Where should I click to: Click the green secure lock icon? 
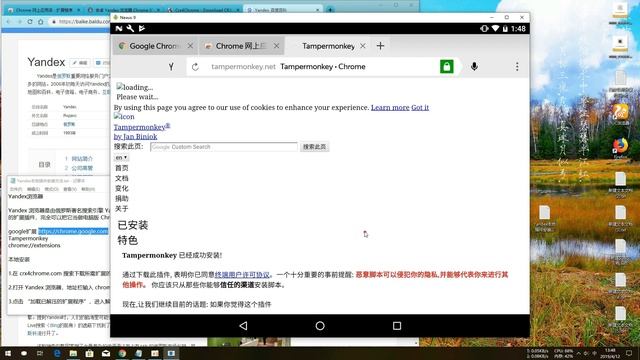click(447, 67)
